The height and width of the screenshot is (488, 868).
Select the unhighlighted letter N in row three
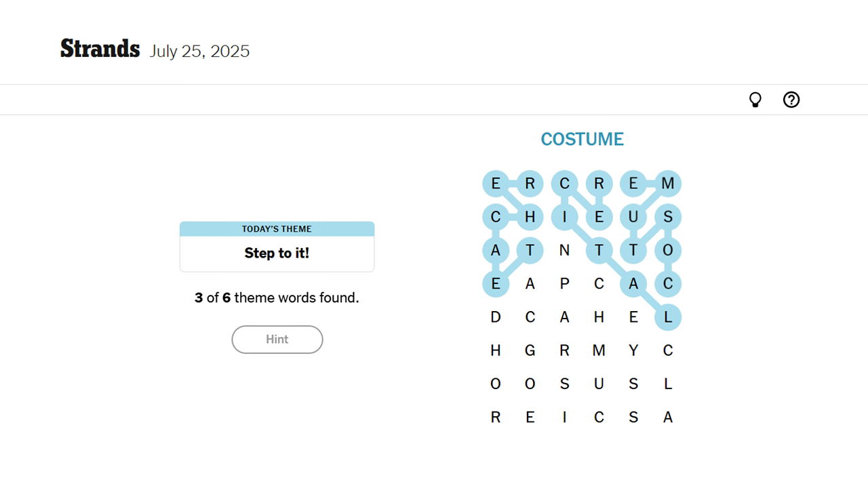click(565, 250)
